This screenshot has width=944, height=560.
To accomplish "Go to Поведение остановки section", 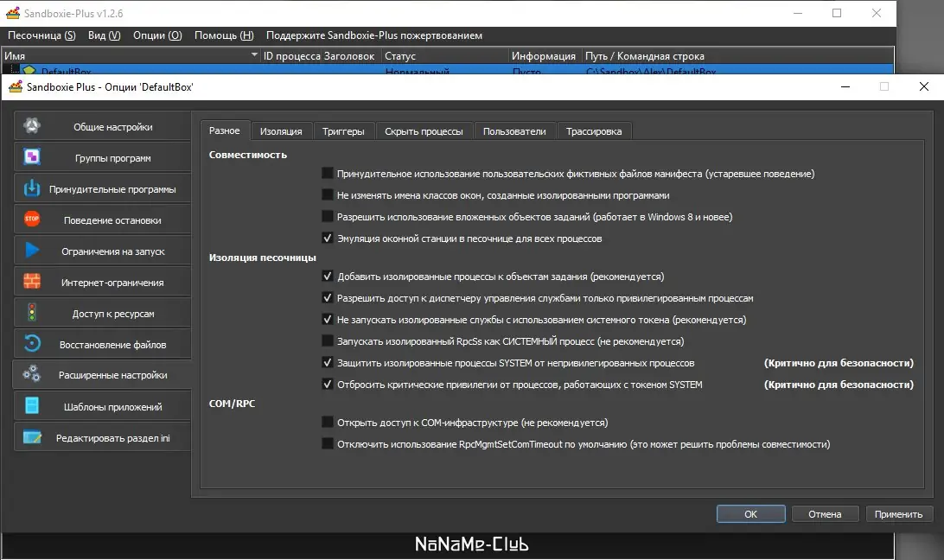I will [x=102, y=220].
